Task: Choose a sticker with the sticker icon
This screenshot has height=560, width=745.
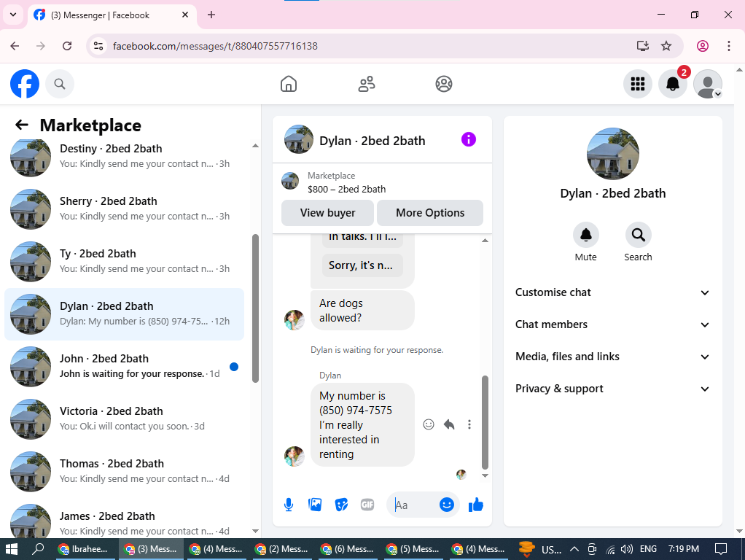Action: coord(341,505)
